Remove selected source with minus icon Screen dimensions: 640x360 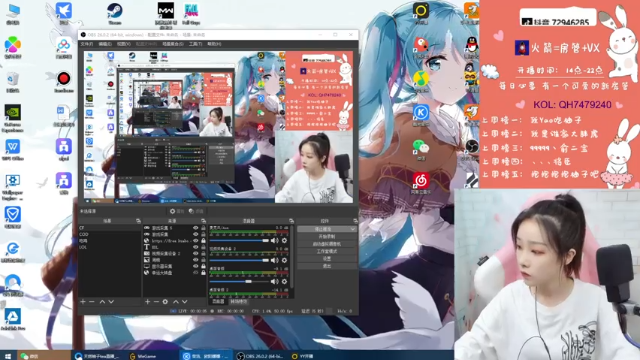click(x=156, y=302)
